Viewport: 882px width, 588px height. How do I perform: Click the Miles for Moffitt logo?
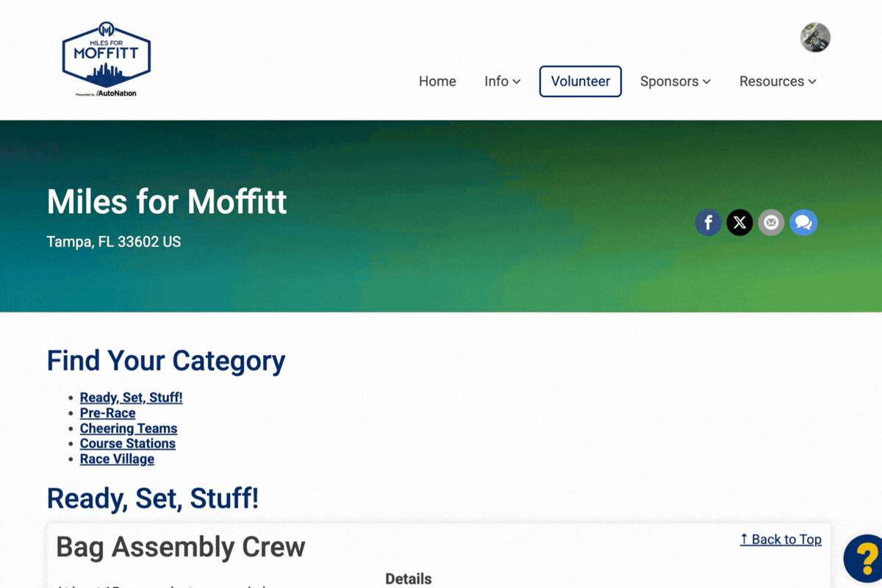coord(107,60)
